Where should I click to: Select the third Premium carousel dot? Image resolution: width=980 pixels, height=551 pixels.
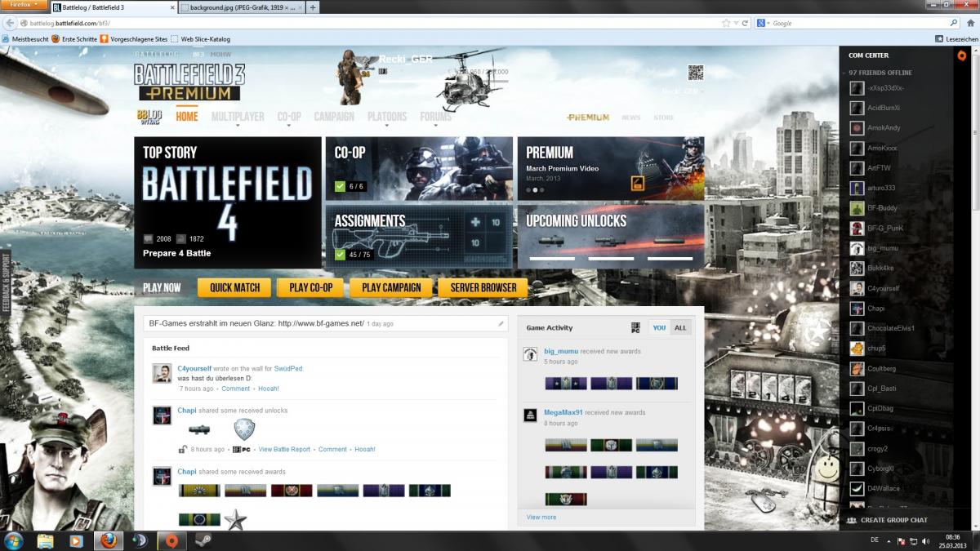tap(541, 189)
